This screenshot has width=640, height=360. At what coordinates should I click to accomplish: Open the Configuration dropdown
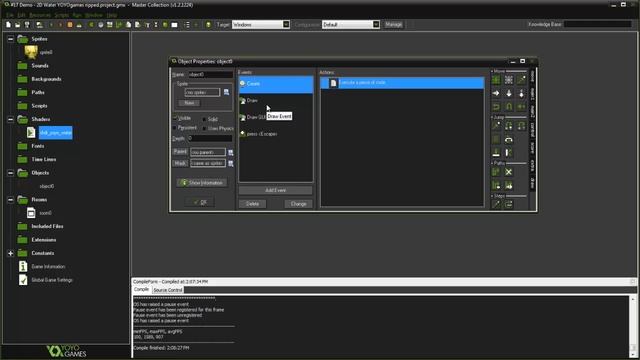click(376, 24)
